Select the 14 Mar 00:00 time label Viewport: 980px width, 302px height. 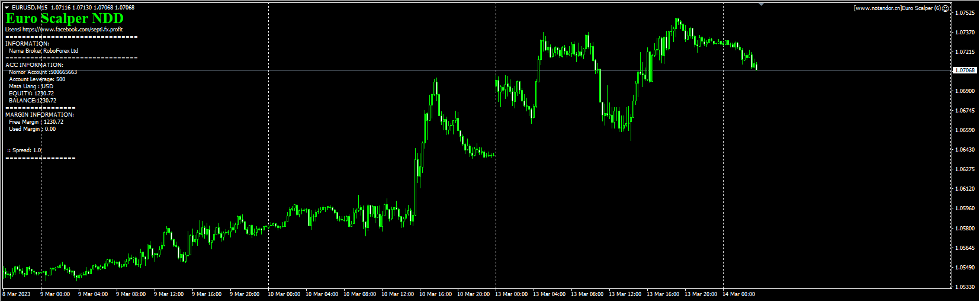click(x=738, y=294)
